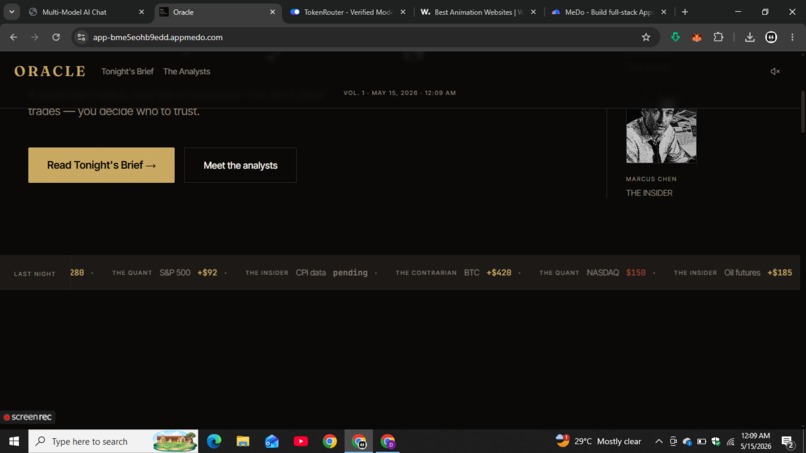The height and width of the screenshot is (453, 806).
Task: Open the battery tray icon
Action: pos(701,441)
